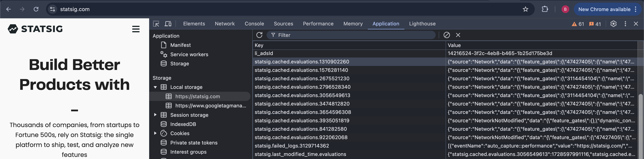Click the statsig.com address bar URL
Image resolution: width=644 pixels, height=159 pixels.
tap(75, 9)
